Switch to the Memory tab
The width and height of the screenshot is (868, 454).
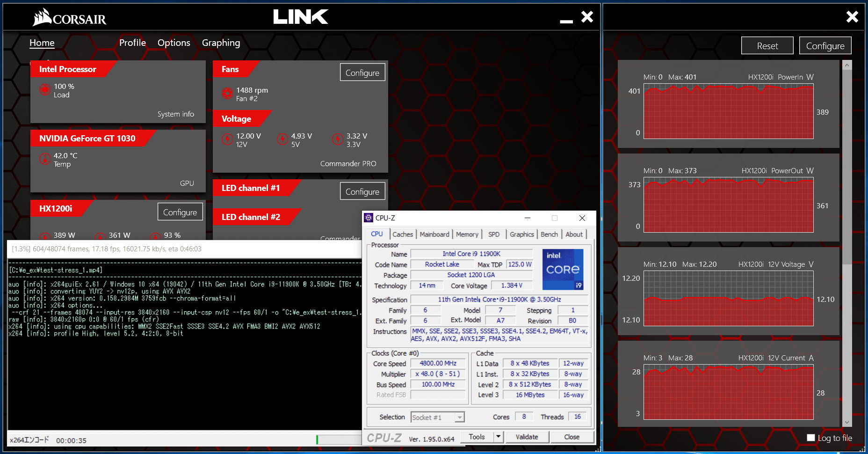pyautogui.click(x=467, y=234)
